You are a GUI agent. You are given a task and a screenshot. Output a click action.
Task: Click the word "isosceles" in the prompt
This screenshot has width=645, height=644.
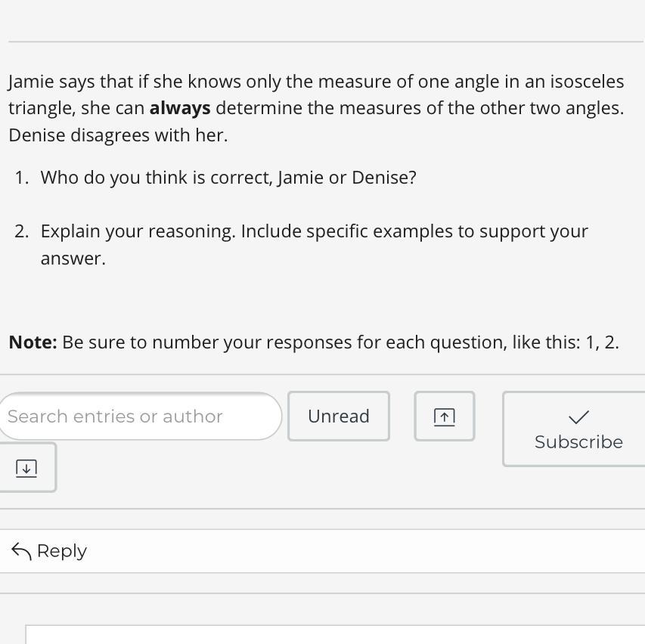pyautogui.click(x=587, y=82)
